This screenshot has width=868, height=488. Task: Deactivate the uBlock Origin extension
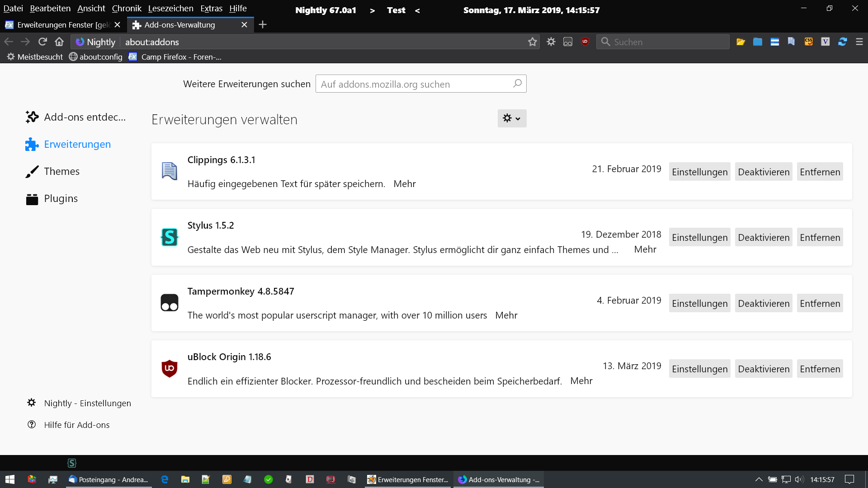[x=764, y=369]
